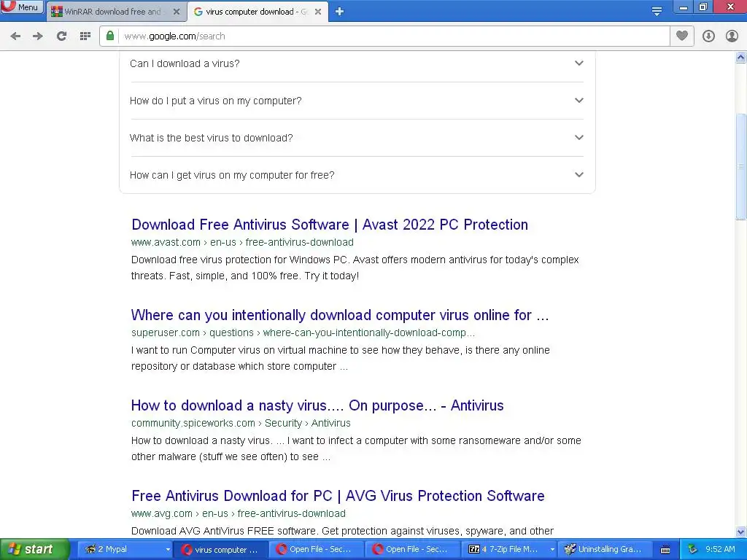Click the superuser result description snippet
747x560 pixels.
[340, 358]
